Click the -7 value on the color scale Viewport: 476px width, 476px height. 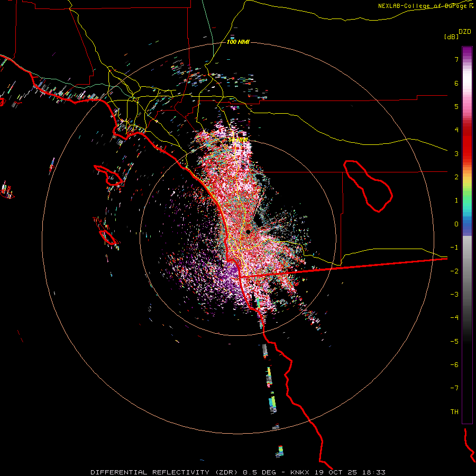(454, 388)
